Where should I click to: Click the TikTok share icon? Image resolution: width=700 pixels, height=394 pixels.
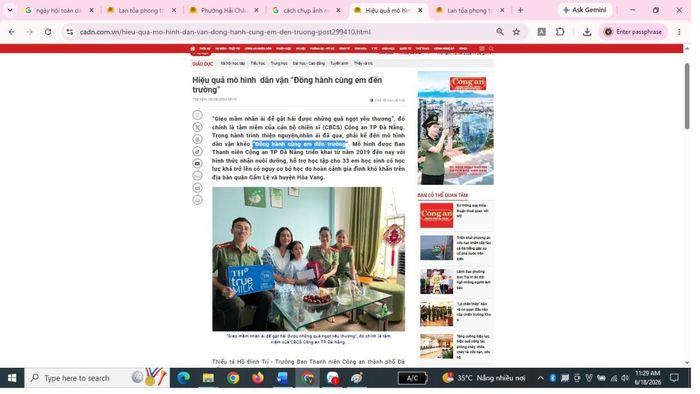tap(197, 151)
